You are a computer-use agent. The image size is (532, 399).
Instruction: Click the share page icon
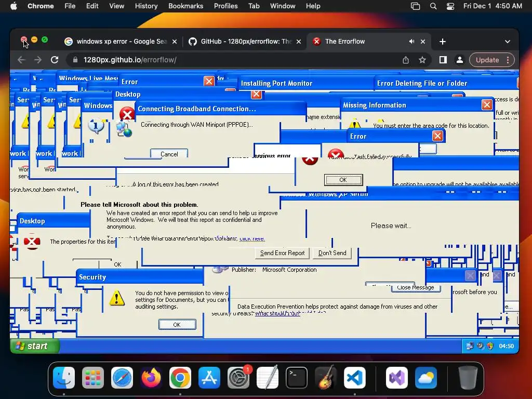406,60
